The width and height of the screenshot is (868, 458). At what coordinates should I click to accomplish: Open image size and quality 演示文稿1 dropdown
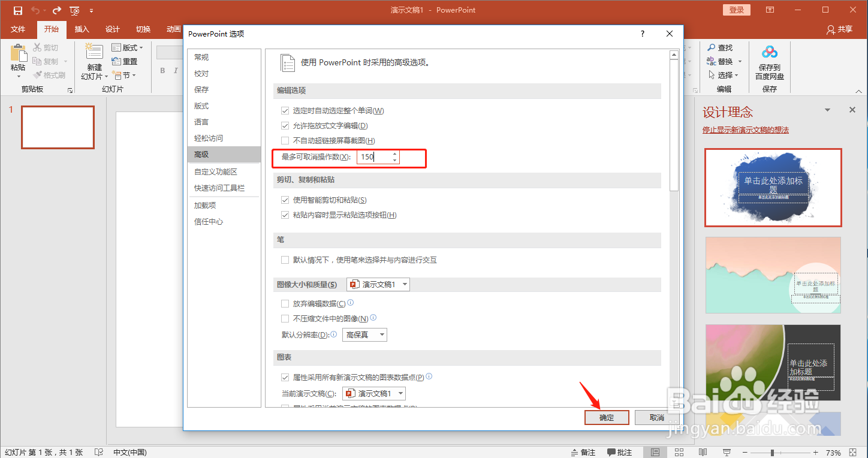click(x=378, y=284)
